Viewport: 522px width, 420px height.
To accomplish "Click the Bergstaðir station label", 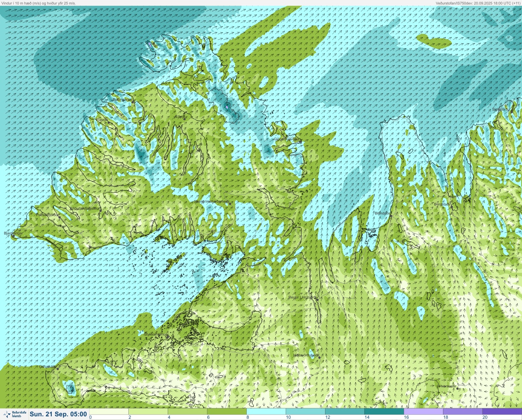I will click(x=442, y=204).
